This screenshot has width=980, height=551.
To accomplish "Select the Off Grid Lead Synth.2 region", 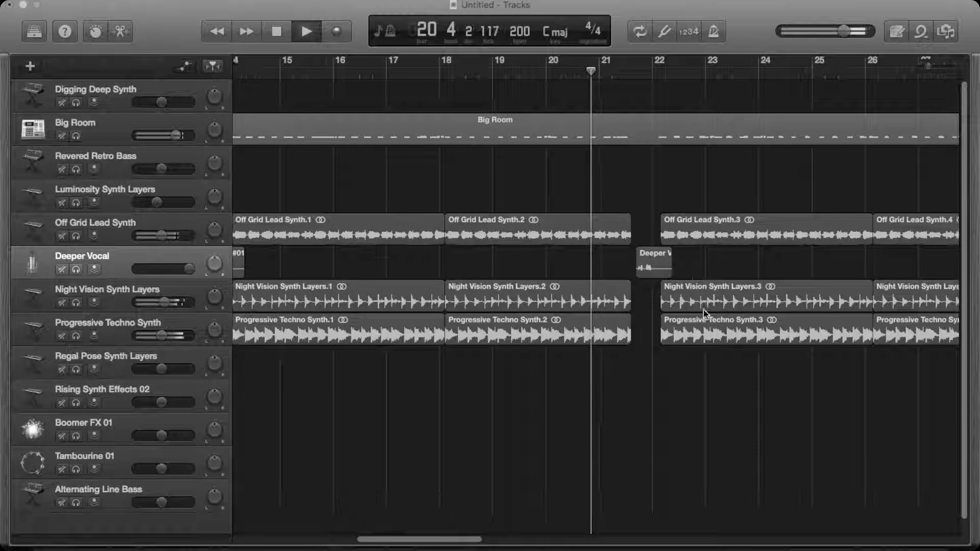I will [x=537, y=230].
